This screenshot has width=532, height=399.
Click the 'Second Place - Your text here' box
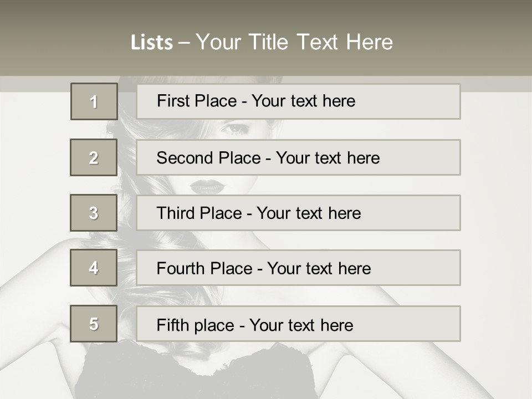pyautogui.click(x=298, y=157)
